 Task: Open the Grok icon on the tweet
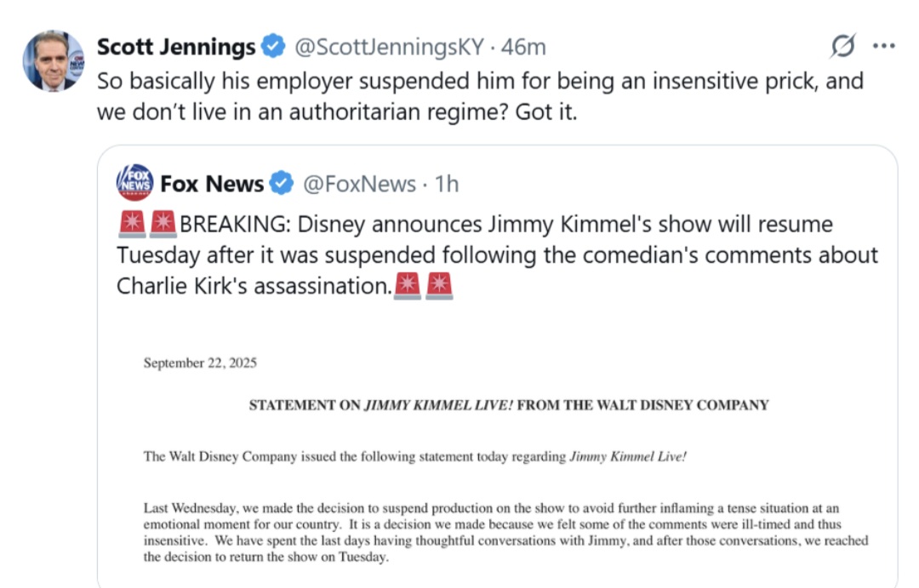click(x=841, y=47)
